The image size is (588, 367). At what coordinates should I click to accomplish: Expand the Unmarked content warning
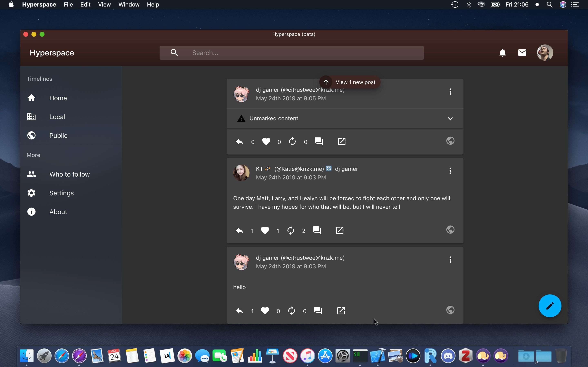coord(450,118)
